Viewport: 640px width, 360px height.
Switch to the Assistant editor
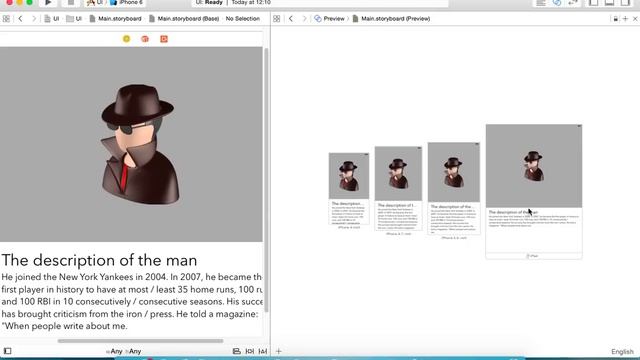[x=557, y=2]
